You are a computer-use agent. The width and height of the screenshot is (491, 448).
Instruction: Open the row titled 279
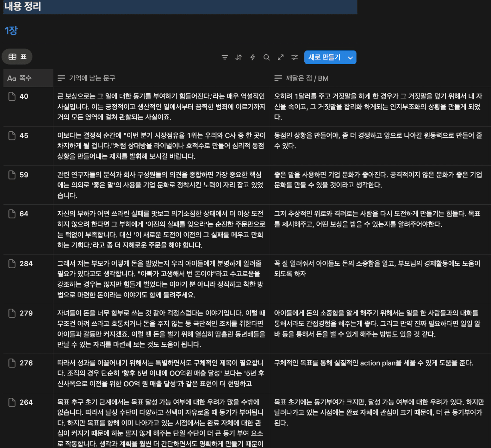[26, 313]
